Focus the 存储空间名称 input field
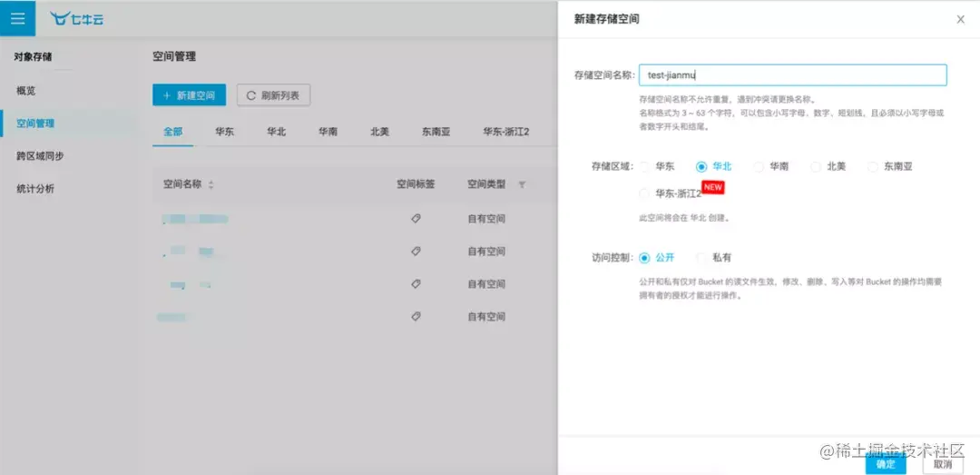 click(x=792, y=75)
